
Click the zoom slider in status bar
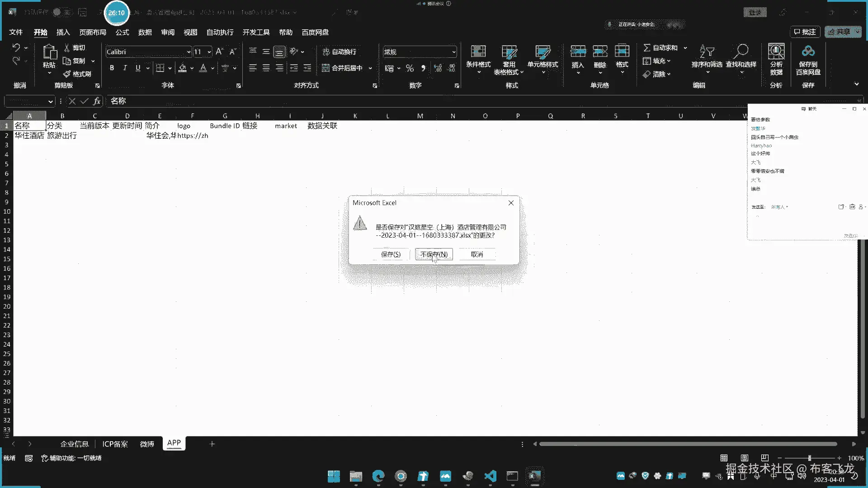[809, 458]
